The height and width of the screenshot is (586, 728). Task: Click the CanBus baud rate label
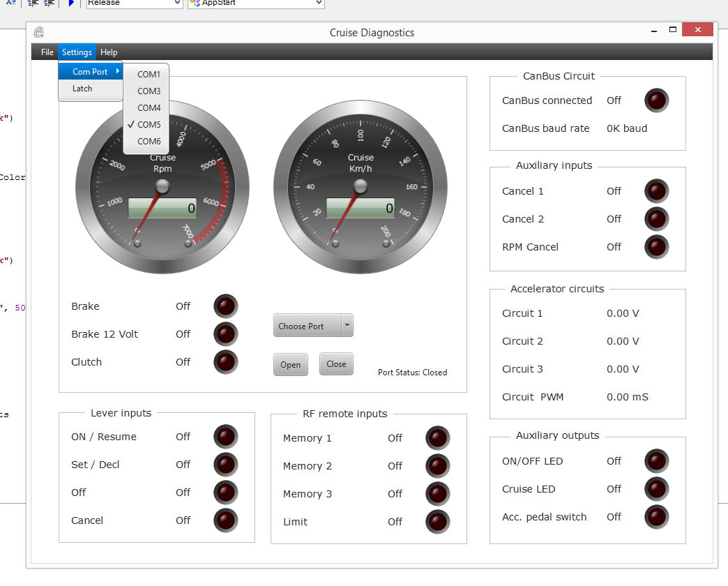point(545,128)
